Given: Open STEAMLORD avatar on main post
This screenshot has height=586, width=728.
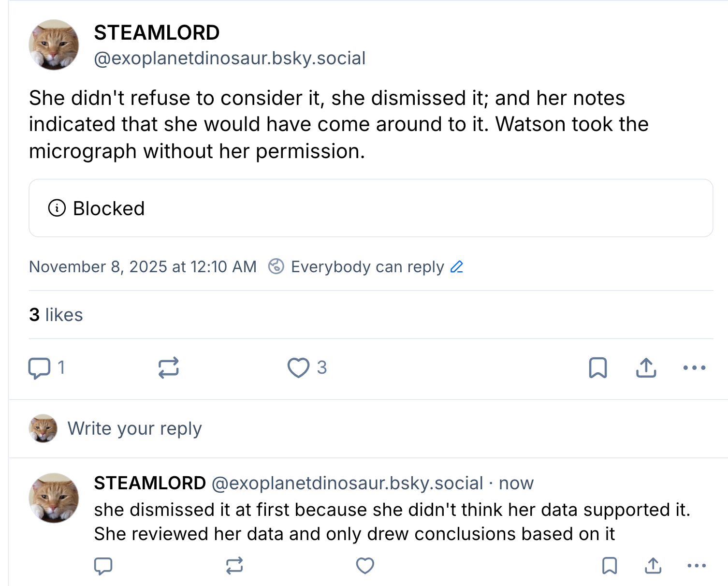Looking at the screenshot, I should [54, 45].
